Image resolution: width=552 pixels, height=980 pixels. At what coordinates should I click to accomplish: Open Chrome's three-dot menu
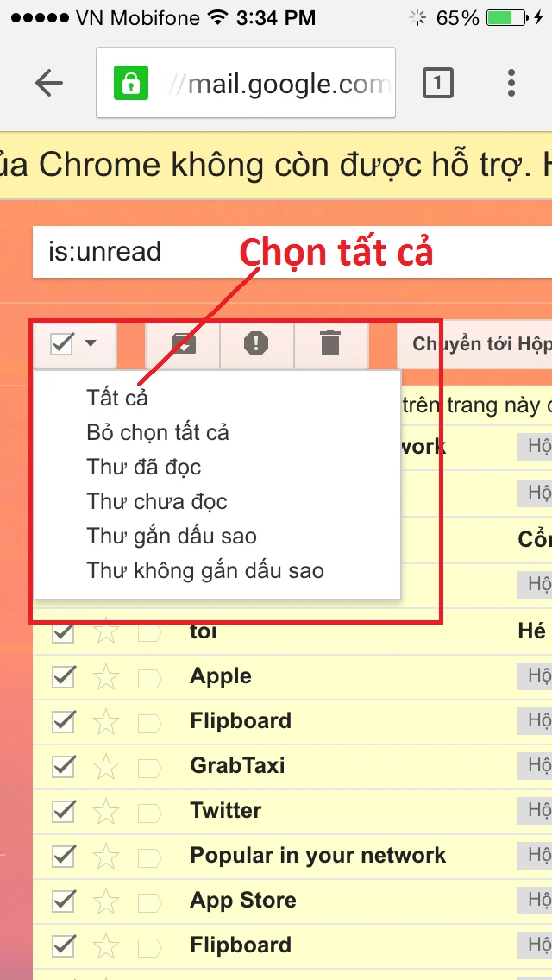(511, 84)
